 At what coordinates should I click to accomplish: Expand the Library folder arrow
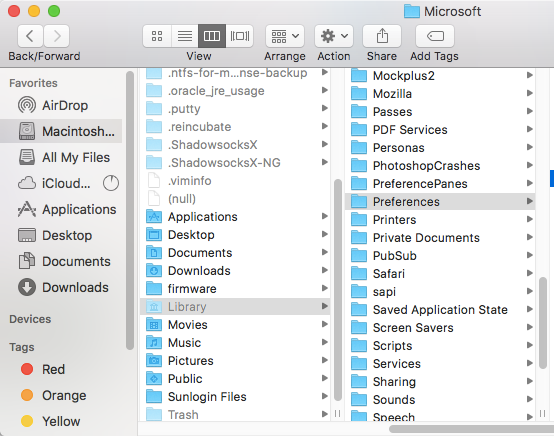[324, 306]
